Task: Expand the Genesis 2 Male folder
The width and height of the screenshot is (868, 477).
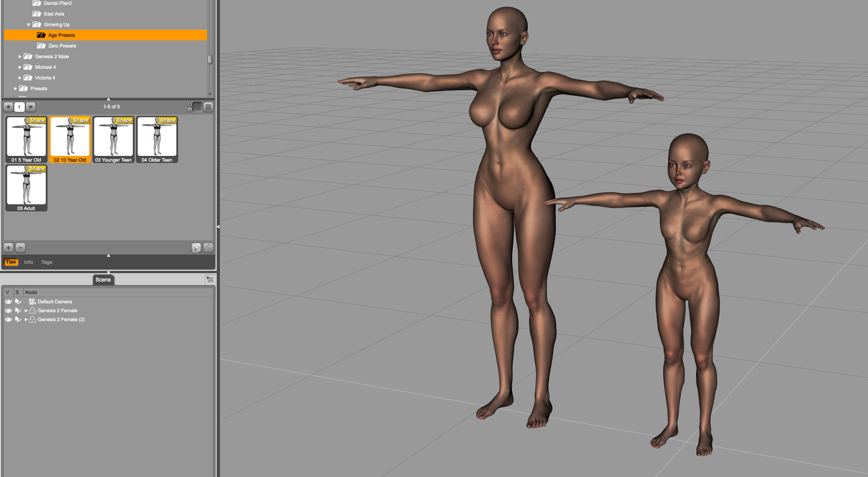Action: pos(20,56)
